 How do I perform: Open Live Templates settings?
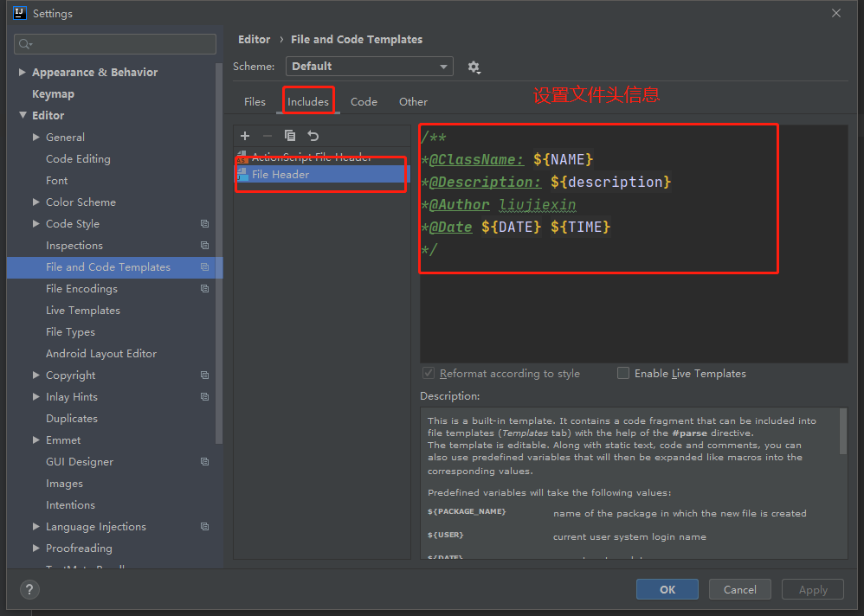[82, 311]
